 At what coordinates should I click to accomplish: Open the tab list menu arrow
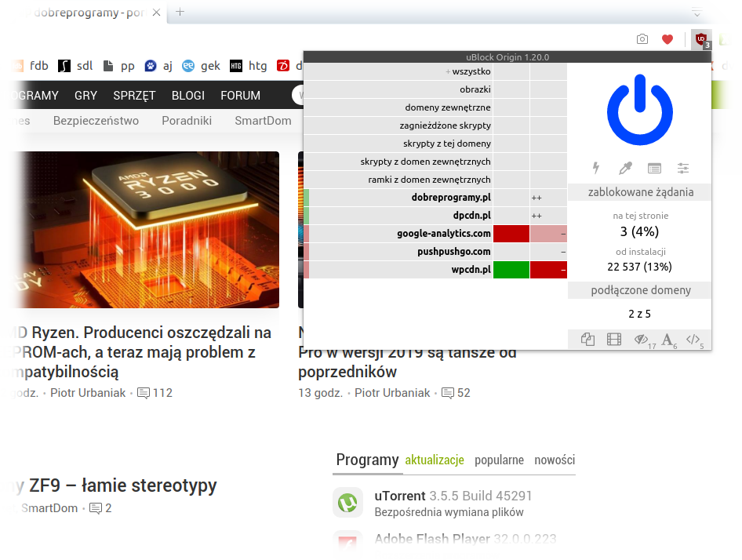tap(697, 13)
